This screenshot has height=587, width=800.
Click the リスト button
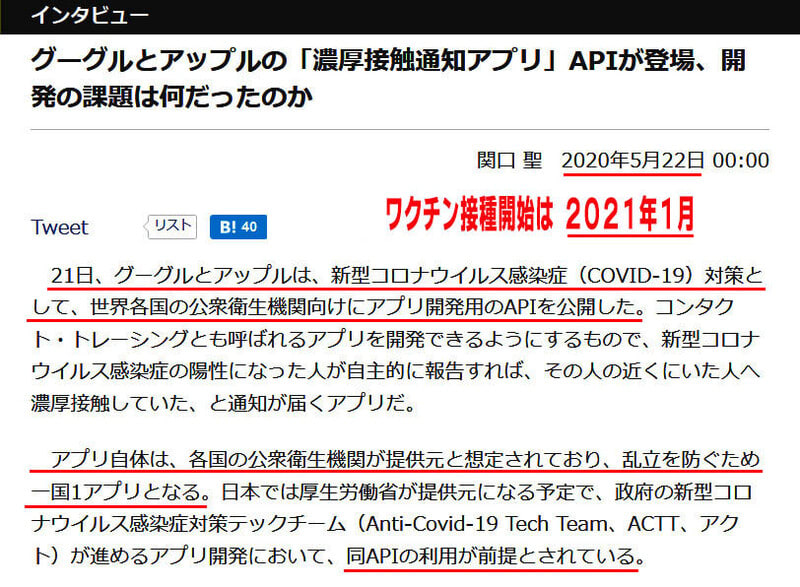pyautogui.click(x=171, y=226)
